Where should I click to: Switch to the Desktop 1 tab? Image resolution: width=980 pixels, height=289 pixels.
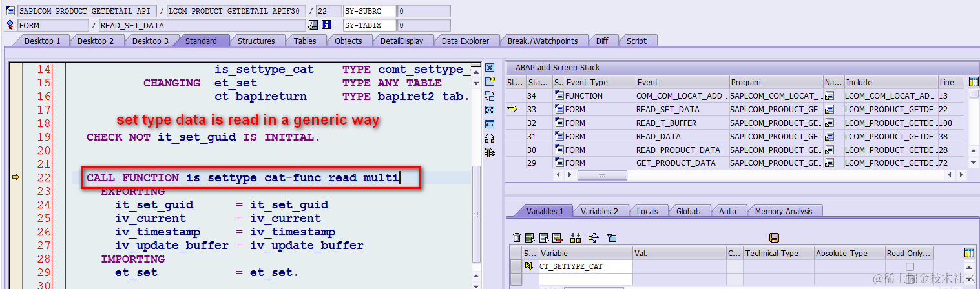coord(42,41)
